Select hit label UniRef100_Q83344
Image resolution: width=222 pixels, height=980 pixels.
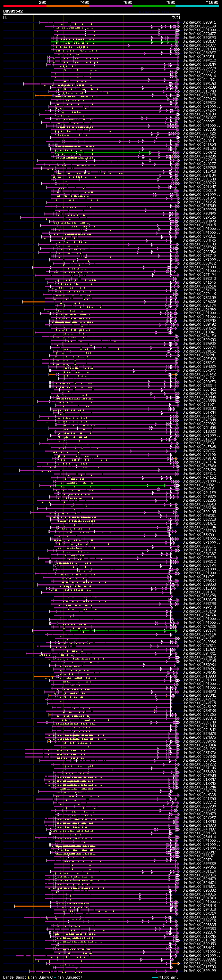coord(199,386)
